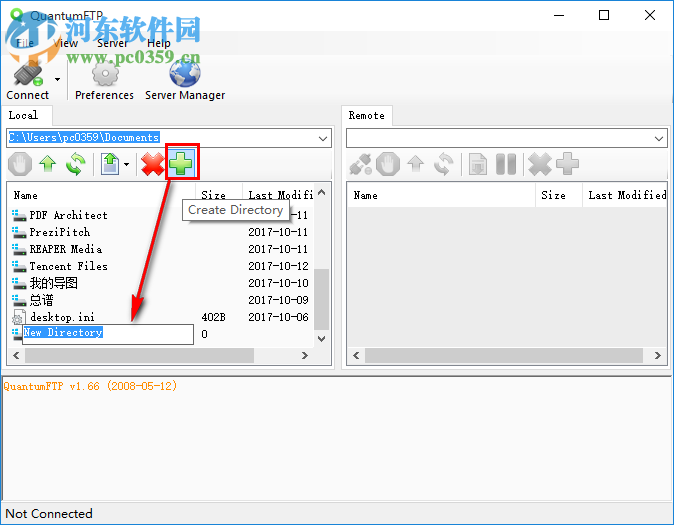Click the local horizontal scroll left arrow
674x525 pixels.
[x=16, y=356]
